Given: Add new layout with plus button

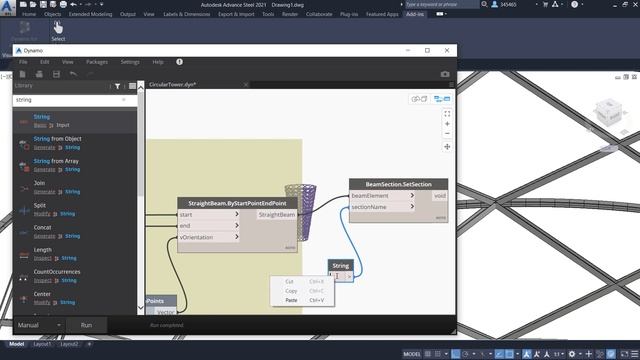Looking at the screenshot, I should (x=89, y=344).
